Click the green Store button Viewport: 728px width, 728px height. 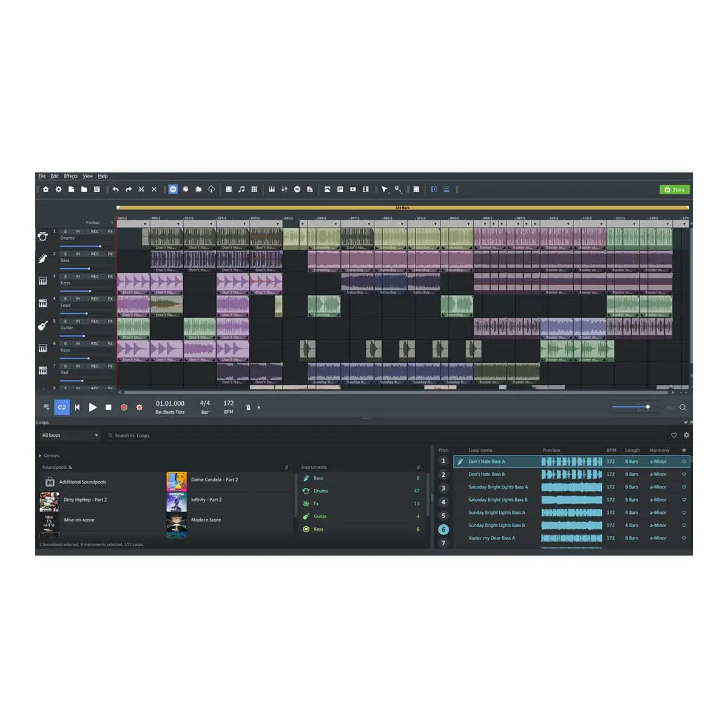click(x=675, y=189)
